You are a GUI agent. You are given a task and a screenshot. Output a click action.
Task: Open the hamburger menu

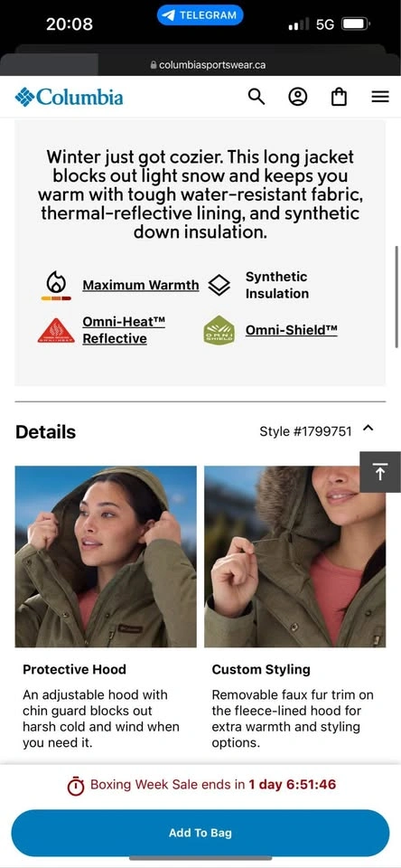point(380,97)
